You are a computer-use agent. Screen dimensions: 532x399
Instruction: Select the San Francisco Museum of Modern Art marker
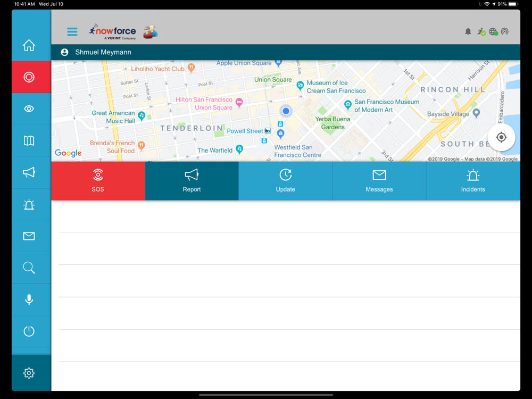(347, 104)
